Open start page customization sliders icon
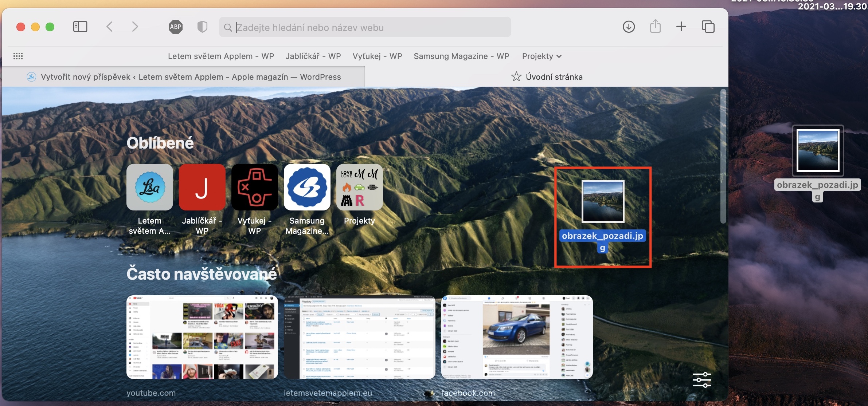This screenshot has width=868, height=406. [x=701, y=380]
